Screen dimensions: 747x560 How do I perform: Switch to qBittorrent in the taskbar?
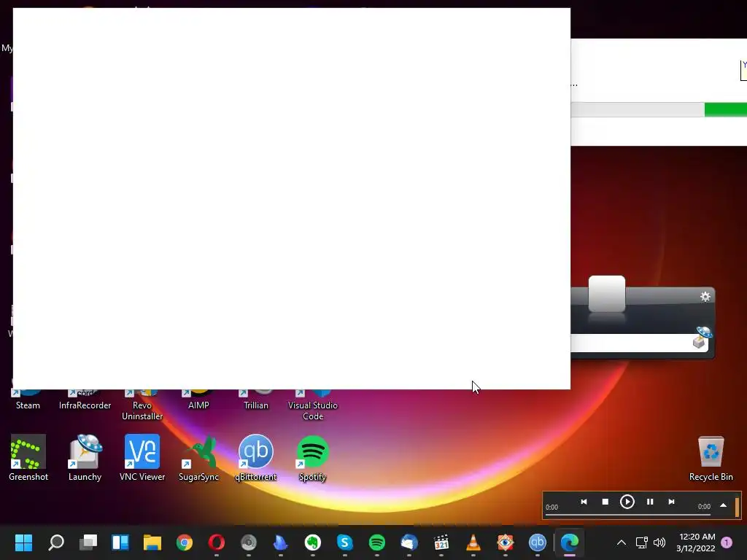pyautogui.click(x=538, y=542)
